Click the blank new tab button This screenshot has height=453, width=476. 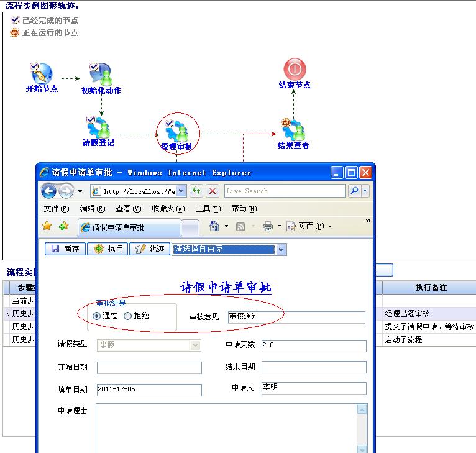click(x=190, y=227)
